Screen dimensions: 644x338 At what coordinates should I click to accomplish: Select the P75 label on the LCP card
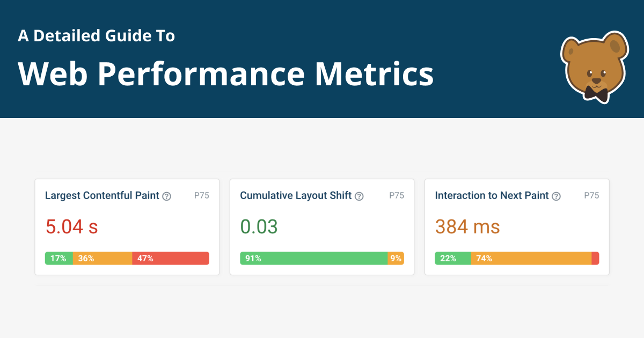202,195
